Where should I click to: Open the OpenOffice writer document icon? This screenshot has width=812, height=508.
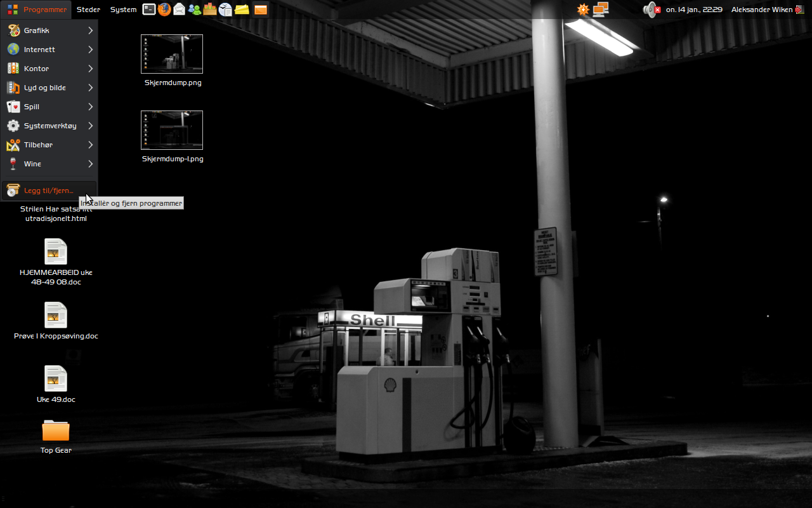pyautogui.click(x=225, y=10)
